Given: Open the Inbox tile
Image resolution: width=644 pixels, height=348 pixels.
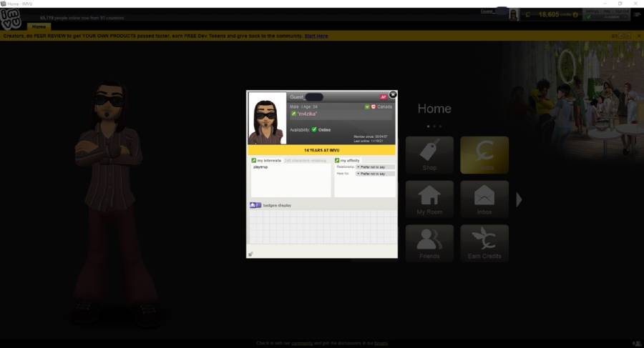Looking at the screenshot, I should click(x=484, y=199).
